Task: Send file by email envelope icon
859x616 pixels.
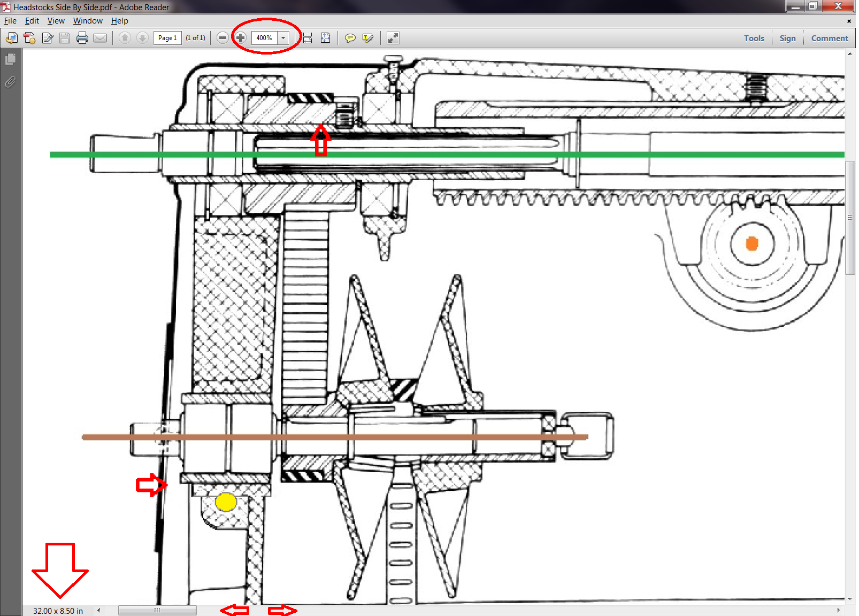Action: [100, 38]
